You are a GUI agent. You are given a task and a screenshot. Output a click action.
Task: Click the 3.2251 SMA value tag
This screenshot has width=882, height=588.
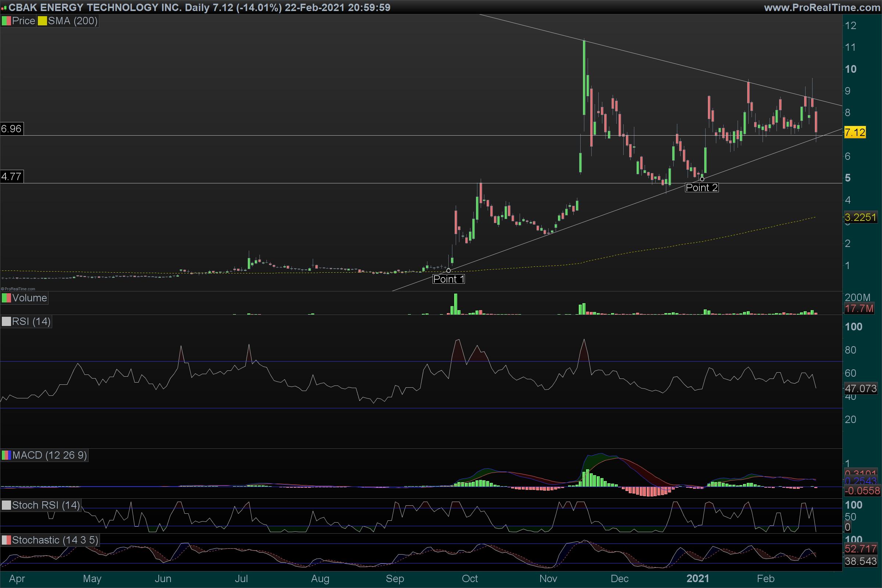point(860,218)
